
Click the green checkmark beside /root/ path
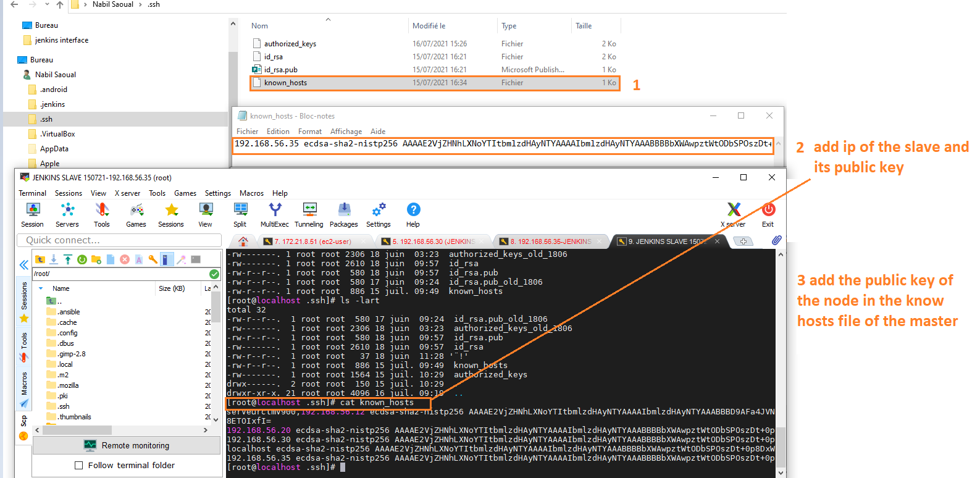click(x=214, y=274)
